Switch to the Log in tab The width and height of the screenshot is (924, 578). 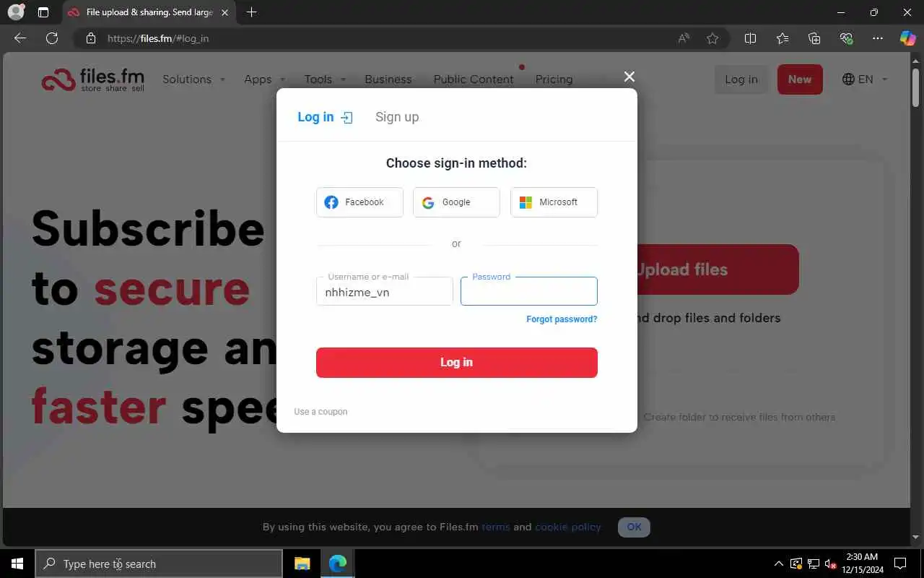[325, 117]
